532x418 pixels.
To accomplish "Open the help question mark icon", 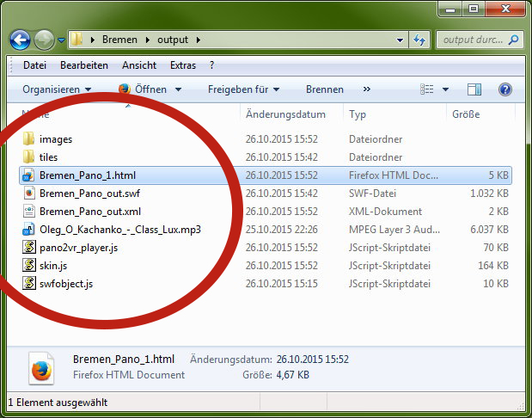I will pos(504,89).
